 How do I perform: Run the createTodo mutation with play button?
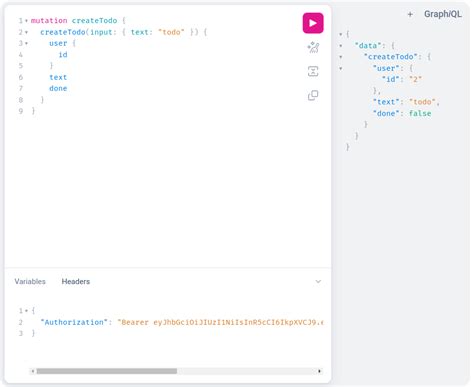click(313, 23)
